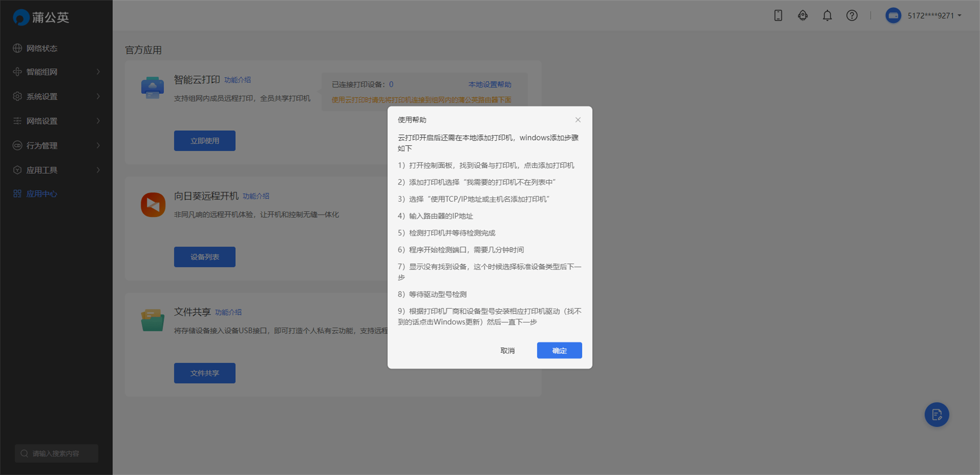Screen dimensions: 980x475
Task: Click the 文件共享 folder icon
Action: coord(153,320)
